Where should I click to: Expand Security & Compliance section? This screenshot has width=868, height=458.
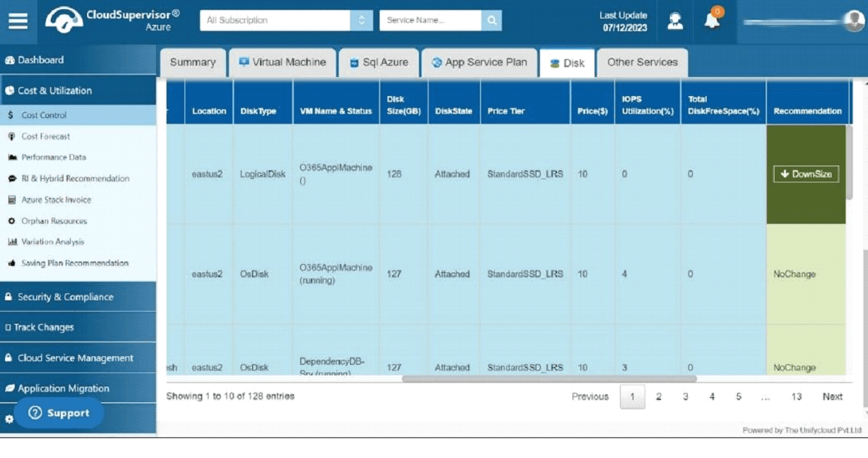pyautogui.click(x=78, y=297)
